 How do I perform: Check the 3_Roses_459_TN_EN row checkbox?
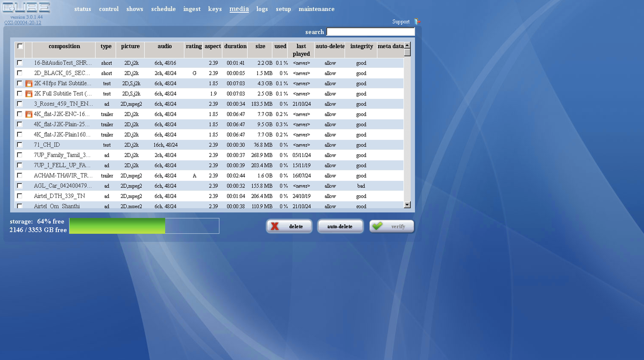(19, 104)
